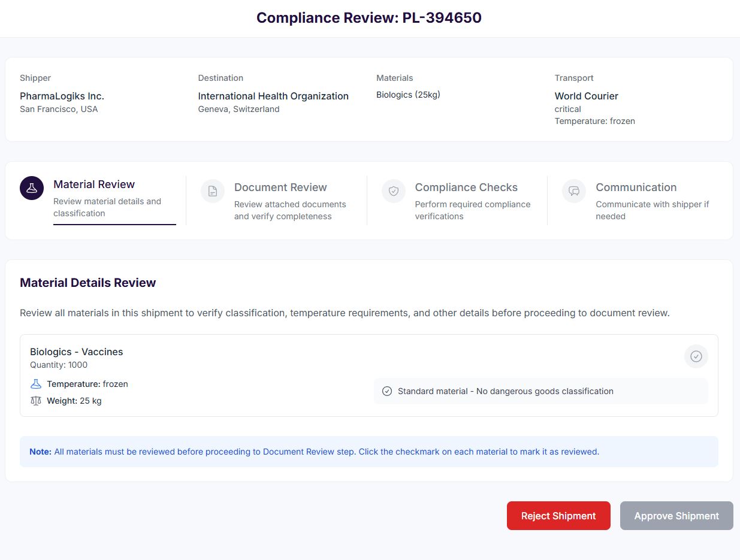Click the blue Note banner text
Screen dimensions: 740x560
tap(315, 452)
